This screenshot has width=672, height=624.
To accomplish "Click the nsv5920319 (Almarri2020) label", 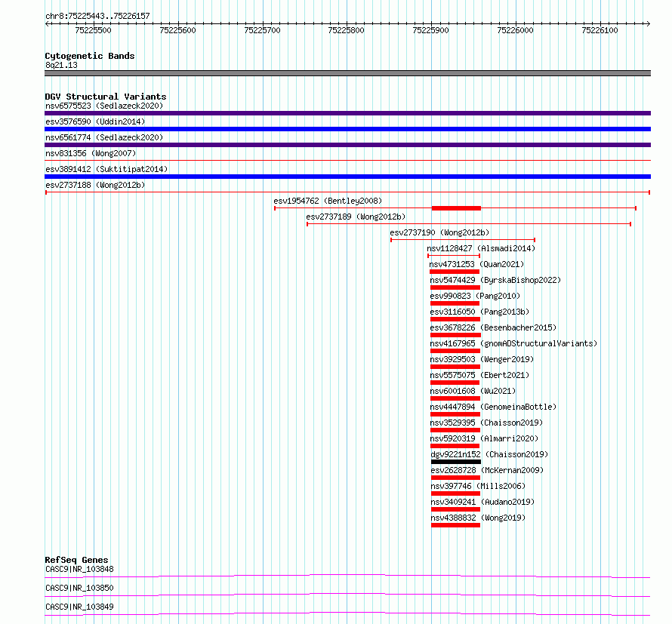I will pos(484,438).
